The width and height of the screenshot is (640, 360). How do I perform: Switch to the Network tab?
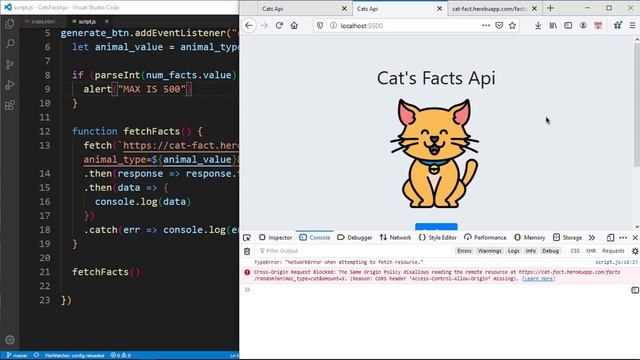coord(395,238)
